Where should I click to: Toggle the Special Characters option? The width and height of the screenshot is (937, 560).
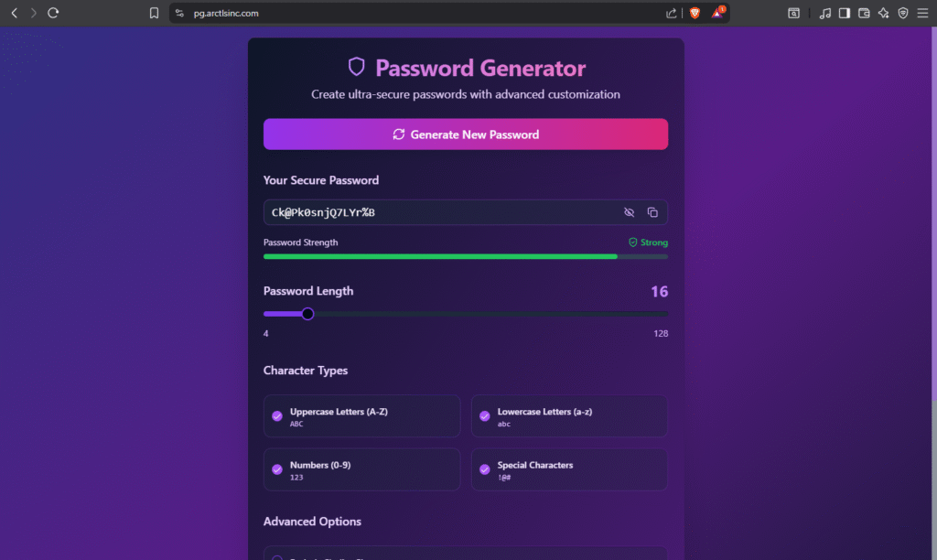[485, 469]
